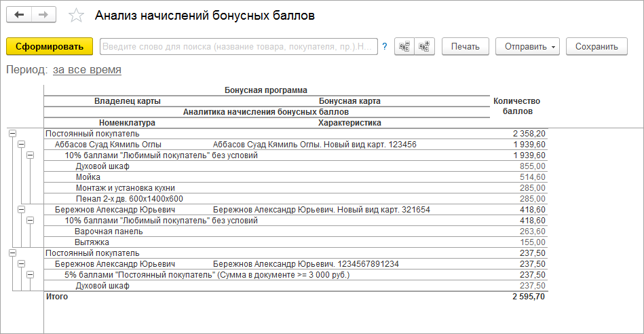Go forward using the right arrow
644x334 pixels.
pyautogui.click(x=43, y=15)
